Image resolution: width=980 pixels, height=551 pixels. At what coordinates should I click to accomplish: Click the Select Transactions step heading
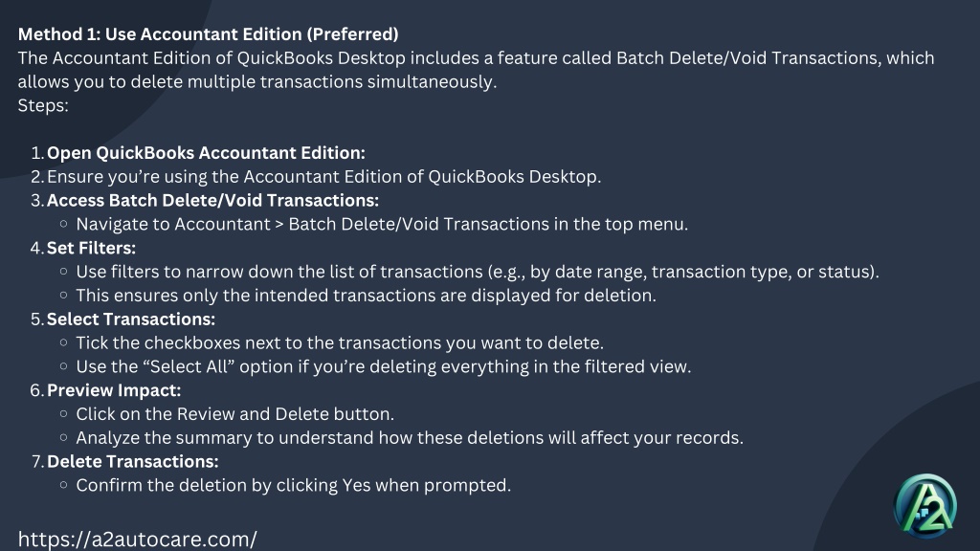(x=130, y=320)
